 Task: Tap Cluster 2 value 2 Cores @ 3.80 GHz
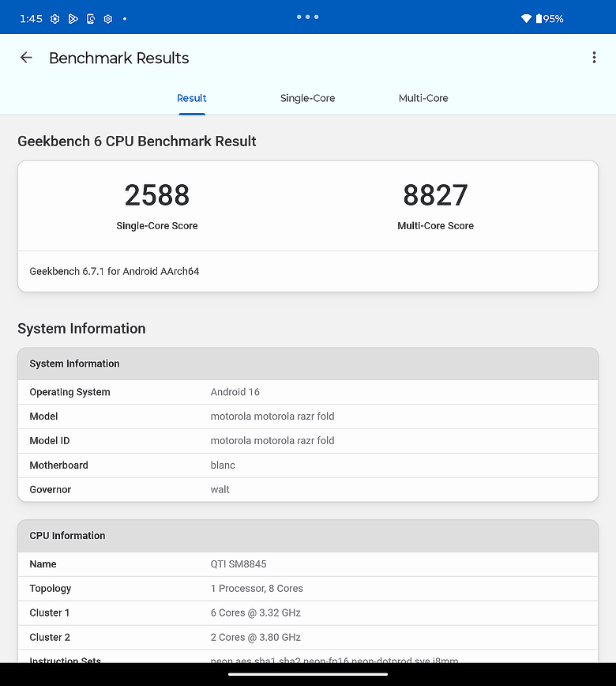(256, 638)
